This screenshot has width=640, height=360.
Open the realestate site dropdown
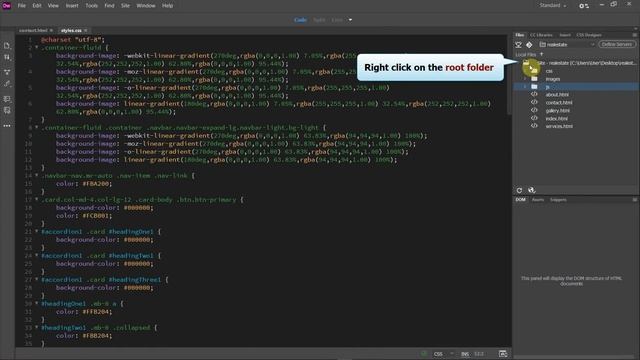click(x=567, y=44)
